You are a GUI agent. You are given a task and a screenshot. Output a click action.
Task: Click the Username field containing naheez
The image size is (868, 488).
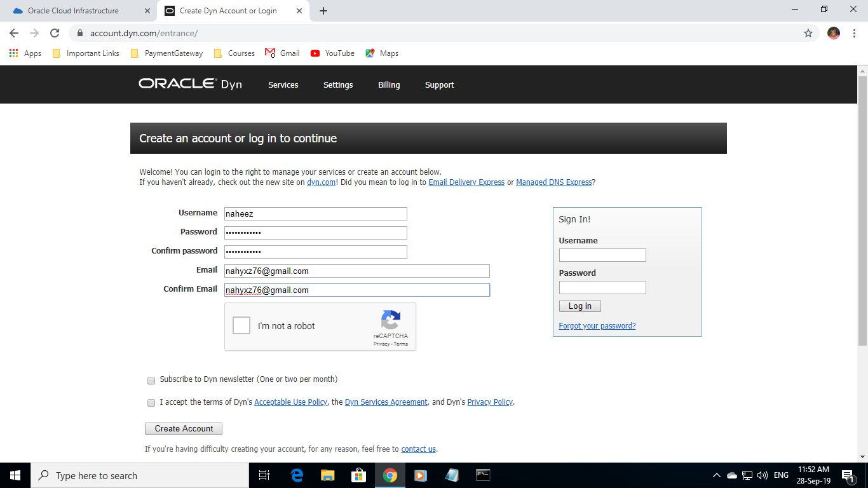point(315,214)
